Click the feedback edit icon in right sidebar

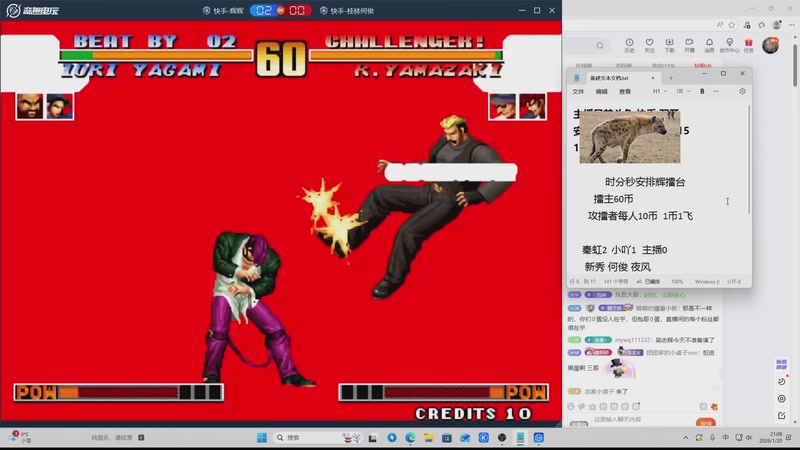[x=782, y=415]
